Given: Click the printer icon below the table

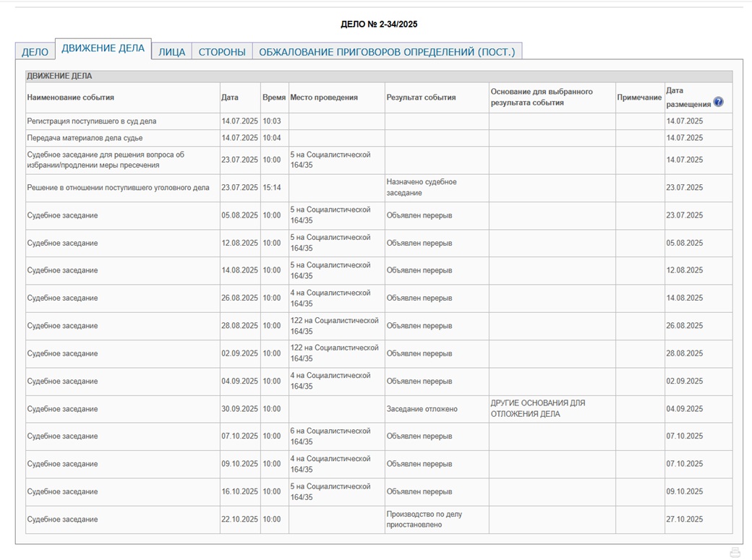Looking at the screenshot, I should click(735, 552).
